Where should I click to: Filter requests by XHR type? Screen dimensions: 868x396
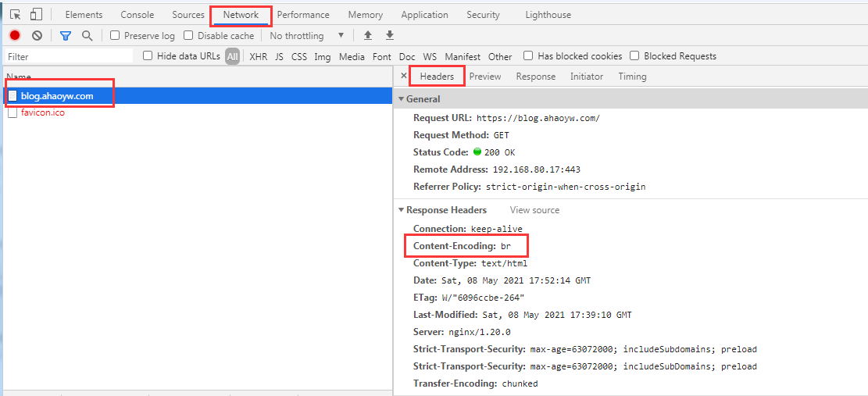(x=258, y=56)
